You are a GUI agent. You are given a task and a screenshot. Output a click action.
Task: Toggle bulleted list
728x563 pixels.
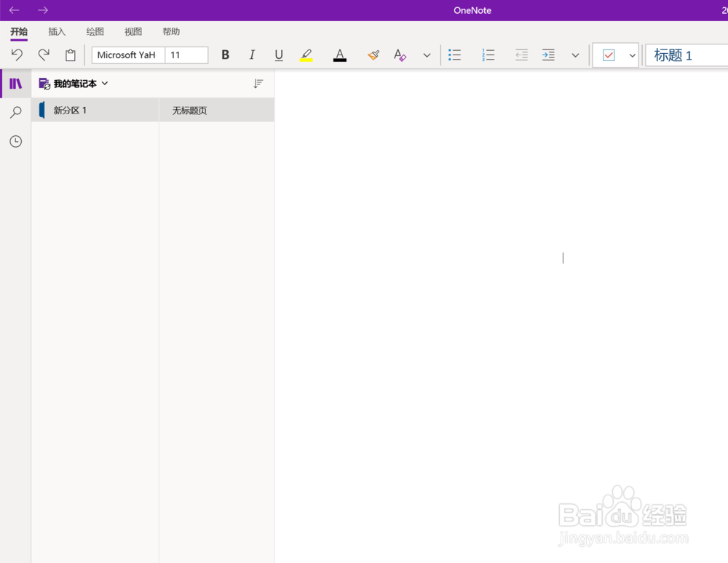(454, 55)
